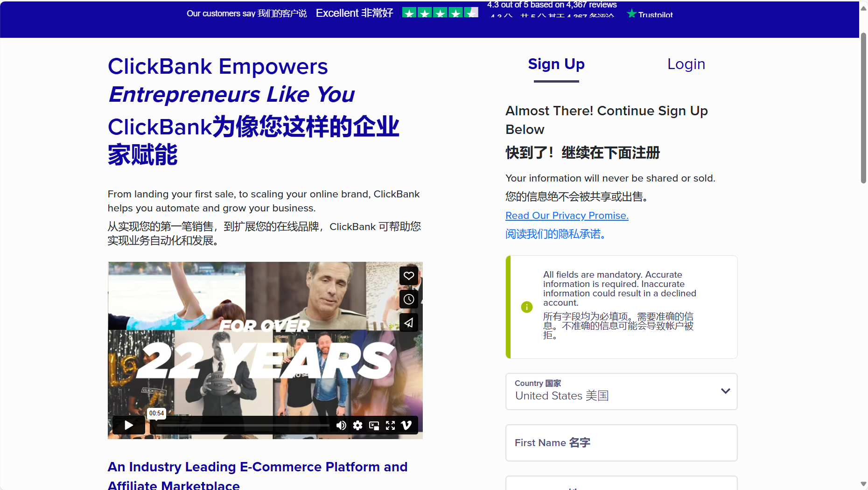Viewport: 868px width, 490px height.
Task: Open the Trustpilot logo link
Action: coord(650,14)
